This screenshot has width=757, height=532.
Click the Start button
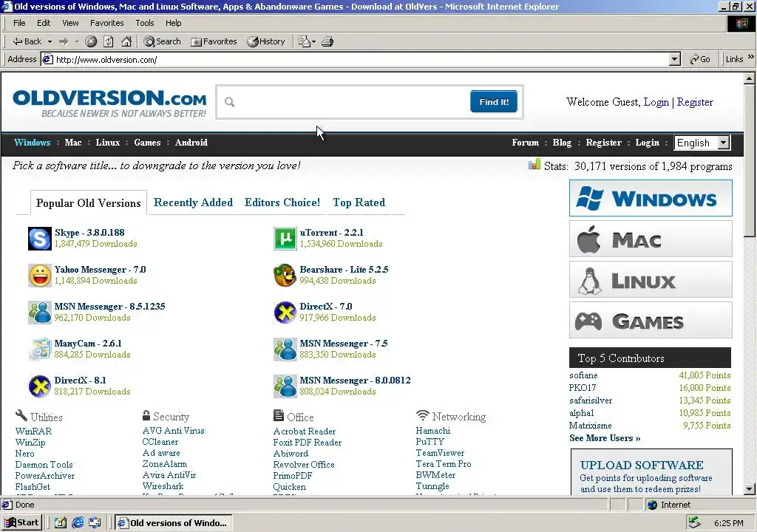tap(21, 522)
